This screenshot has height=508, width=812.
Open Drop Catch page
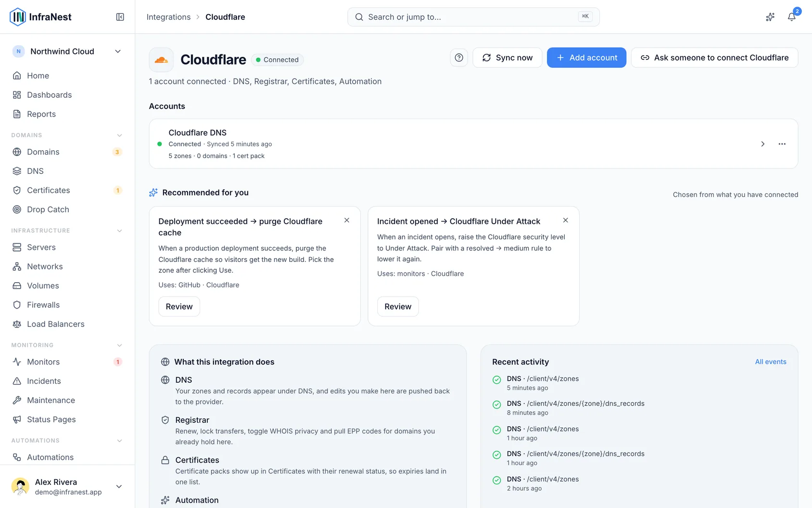(x=67, y=209)
